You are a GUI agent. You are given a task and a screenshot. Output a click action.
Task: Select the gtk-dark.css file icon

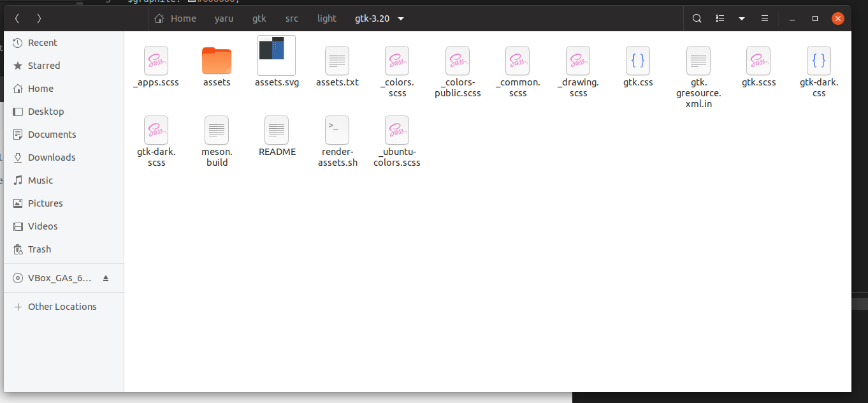819,61
